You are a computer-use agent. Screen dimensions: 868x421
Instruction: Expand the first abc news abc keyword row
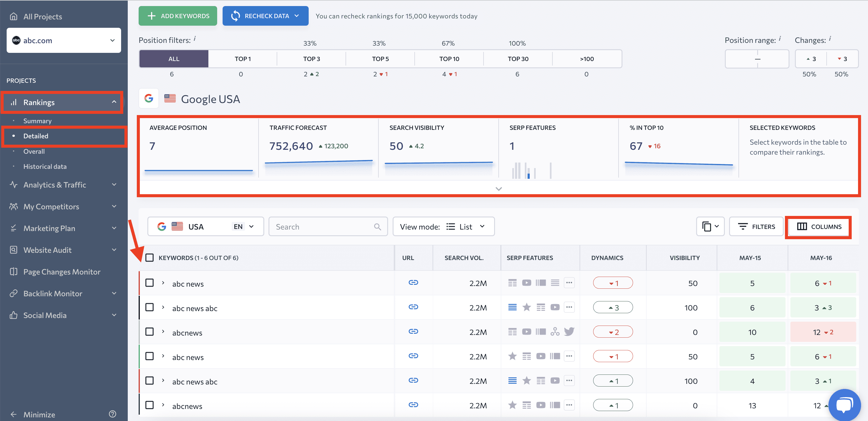(163, 307)
